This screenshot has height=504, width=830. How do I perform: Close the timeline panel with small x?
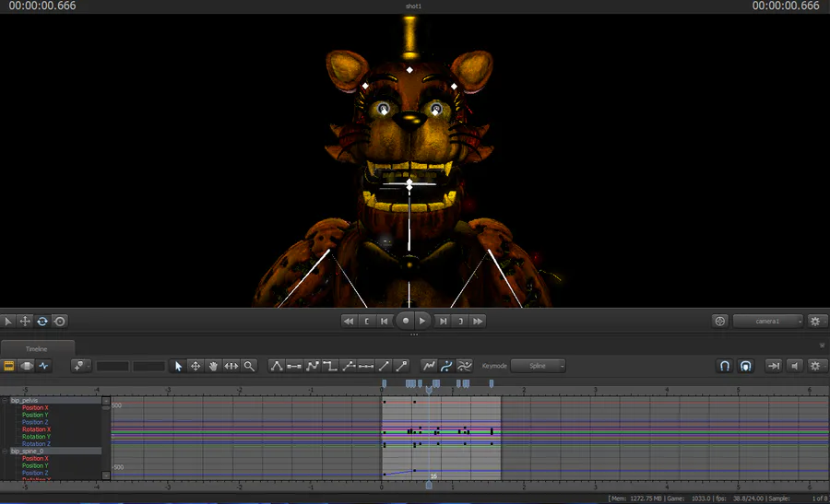[x=822, y=346]
